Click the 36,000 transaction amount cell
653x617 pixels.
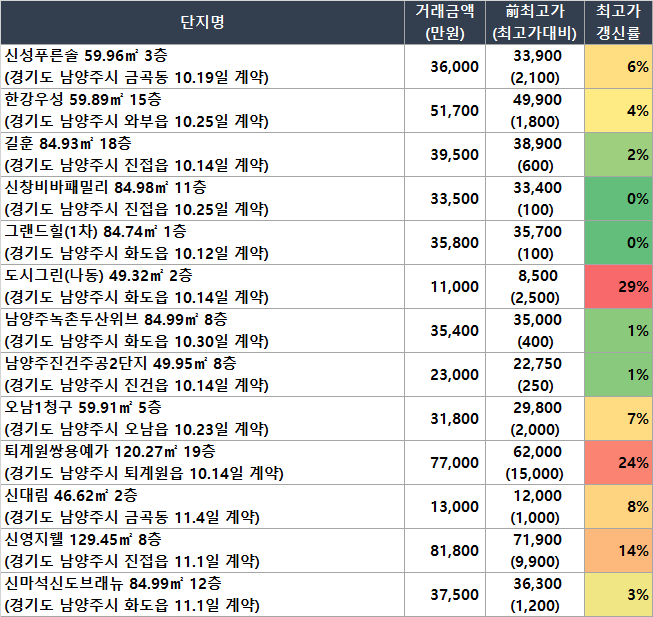pos(445,67)
